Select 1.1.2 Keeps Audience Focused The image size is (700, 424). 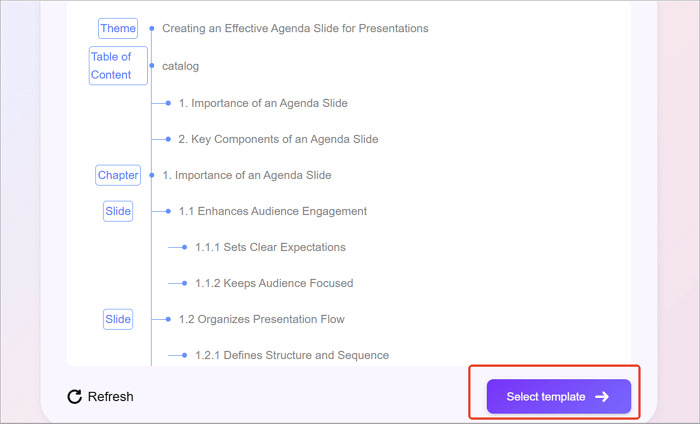click(x=274, y=283)
